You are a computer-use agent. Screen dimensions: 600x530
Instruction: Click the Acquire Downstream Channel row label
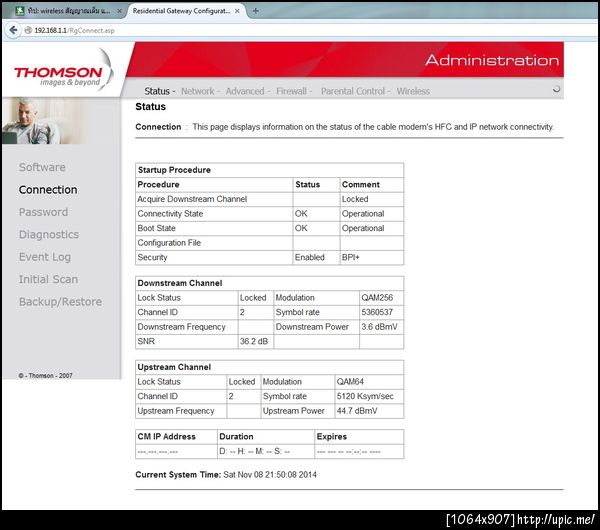(192, 199)
